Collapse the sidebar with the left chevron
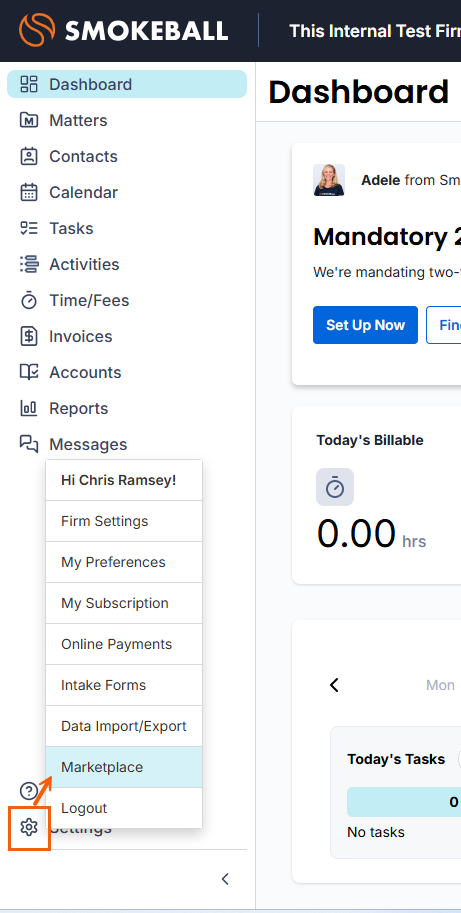Viewport: 461px width, 913px height. [x=225, y=879]
